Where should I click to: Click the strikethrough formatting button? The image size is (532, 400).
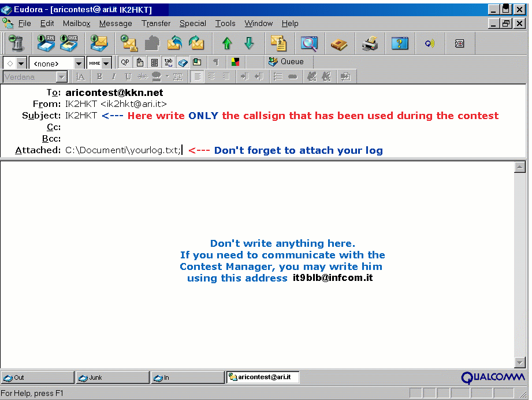143,77
